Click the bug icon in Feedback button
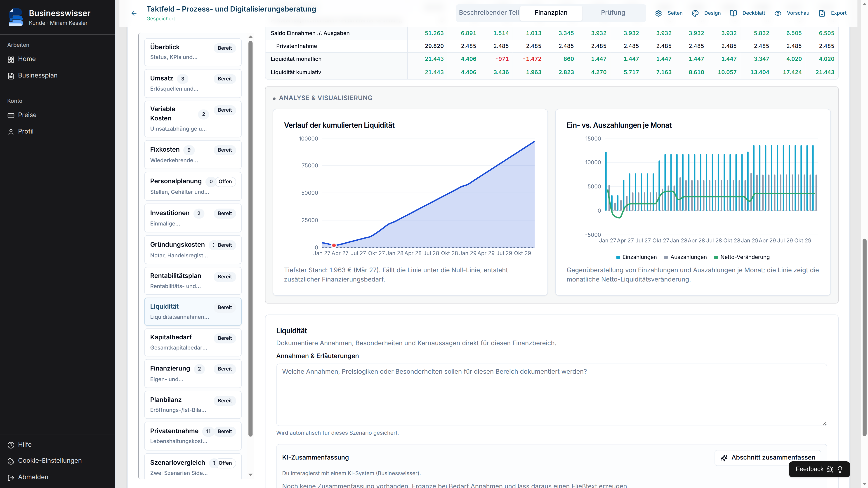Image resolution: width=868 pixels, height=488 pixels. [830, 469]
